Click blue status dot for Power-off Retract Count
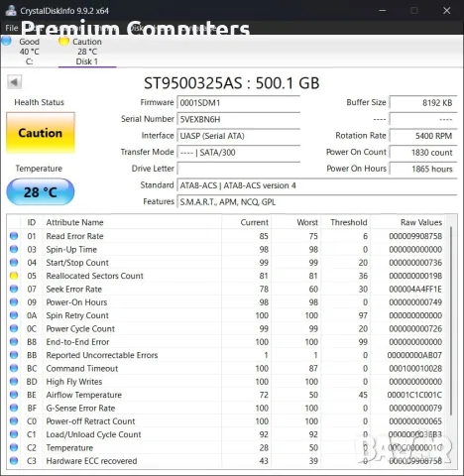The width and height of the screenshot is (464, 476). click(14, 421)
